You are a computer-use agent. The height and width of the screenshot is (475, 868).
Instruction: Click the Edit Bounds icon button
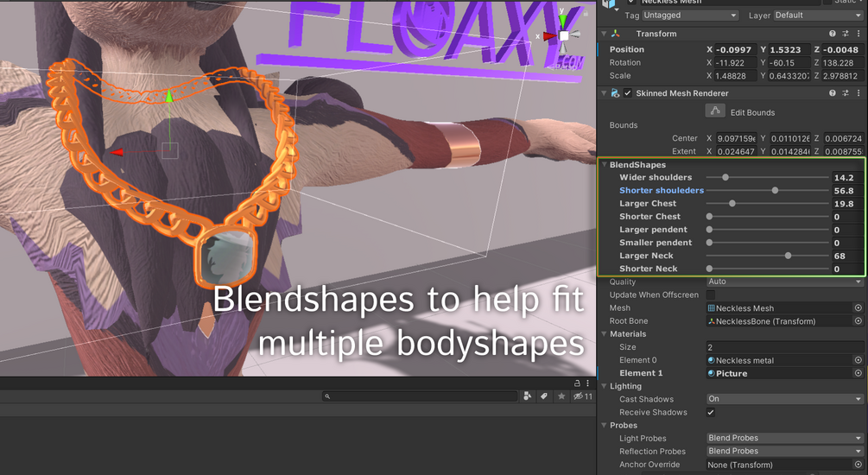point(715,111)
